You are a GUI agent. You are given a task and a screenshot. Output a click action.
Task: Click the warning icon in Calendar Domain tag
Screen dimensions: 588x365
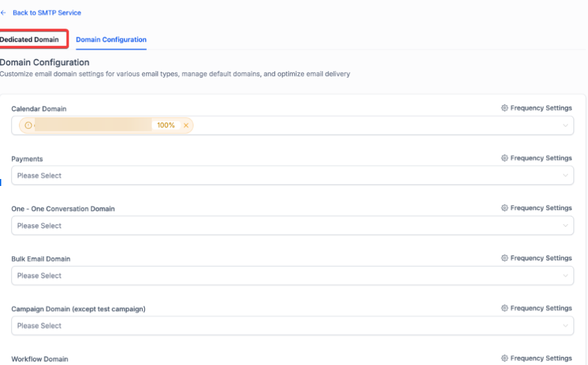point(28,126)
